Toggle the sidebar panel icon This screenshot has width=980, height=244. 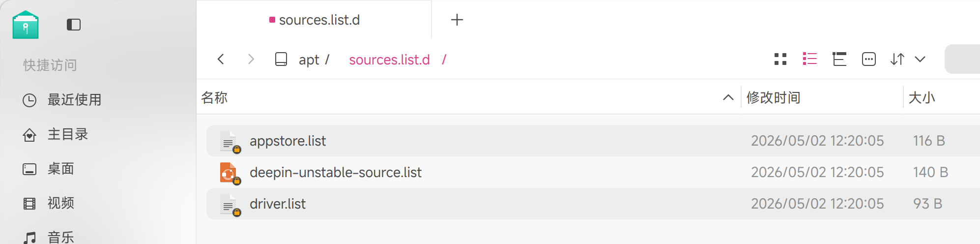74,25
